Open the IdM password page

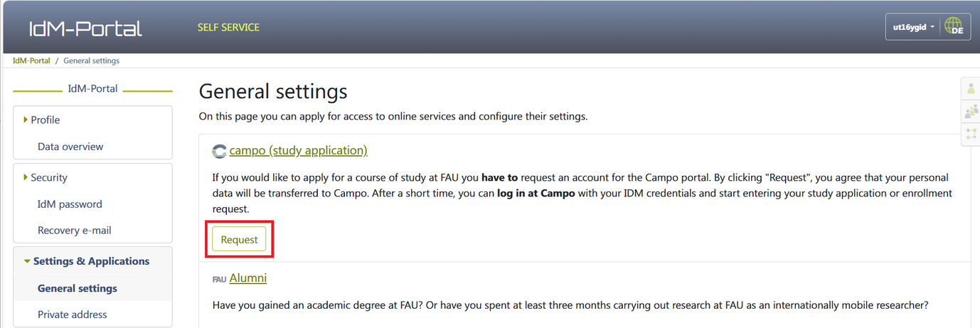click(70, 204)
